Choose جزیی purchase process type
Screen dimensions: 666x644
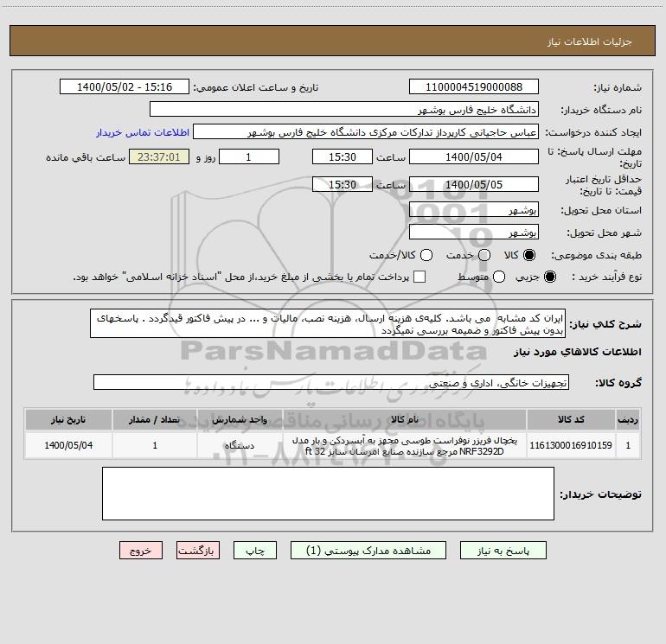click(x=549, y=277)
